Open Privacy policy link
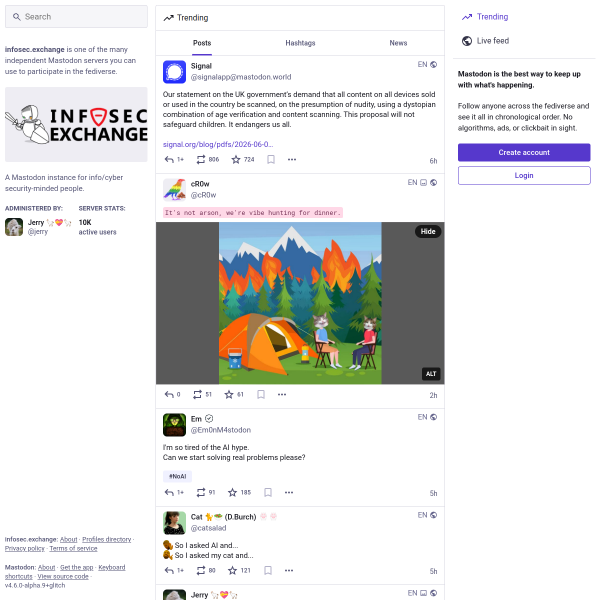600x600 pixels. (x=24, y=548)
